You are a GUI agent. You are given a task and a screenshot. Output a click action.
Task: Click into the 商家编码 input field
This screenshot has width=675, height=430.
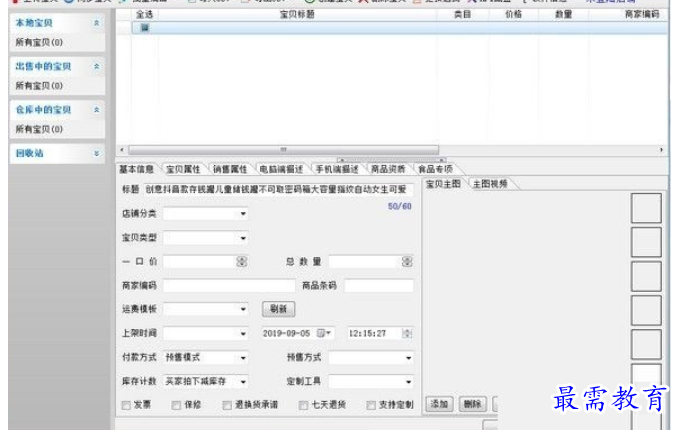229,285
